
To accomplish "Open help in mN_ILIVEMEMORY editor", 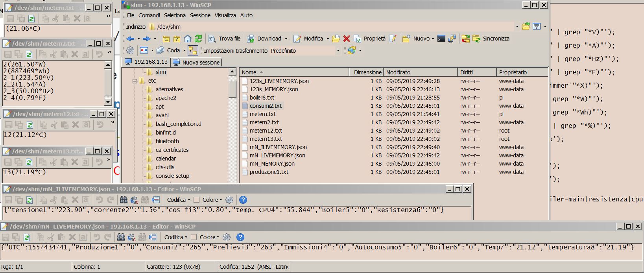I will point(243,200).
